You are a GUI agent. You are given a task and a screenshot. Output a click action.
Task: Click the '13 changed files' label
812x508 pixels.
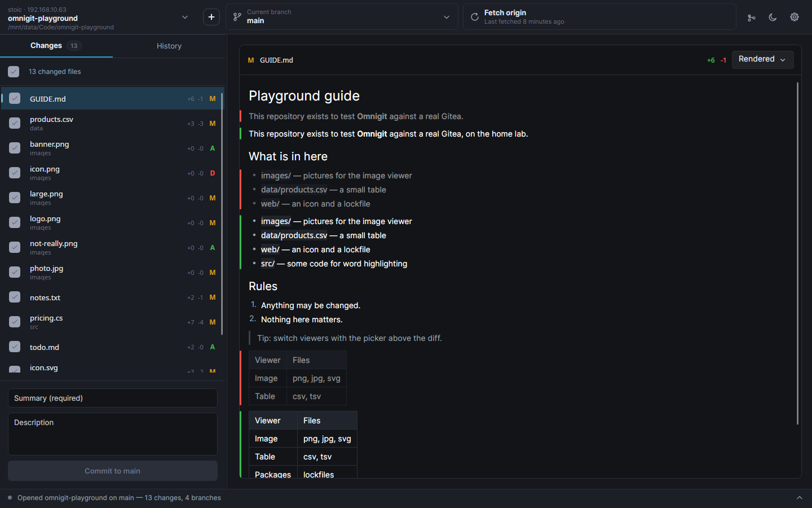pyautogui.click(x=55, y=72)
